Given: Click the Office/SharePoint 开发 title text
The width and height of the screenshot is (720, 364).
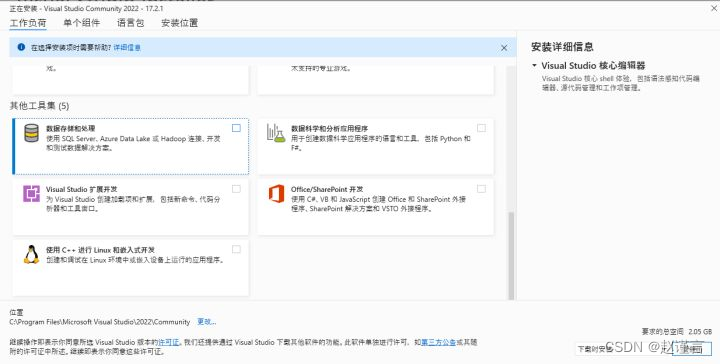Looking at the screenshot, I should [327, 189].
